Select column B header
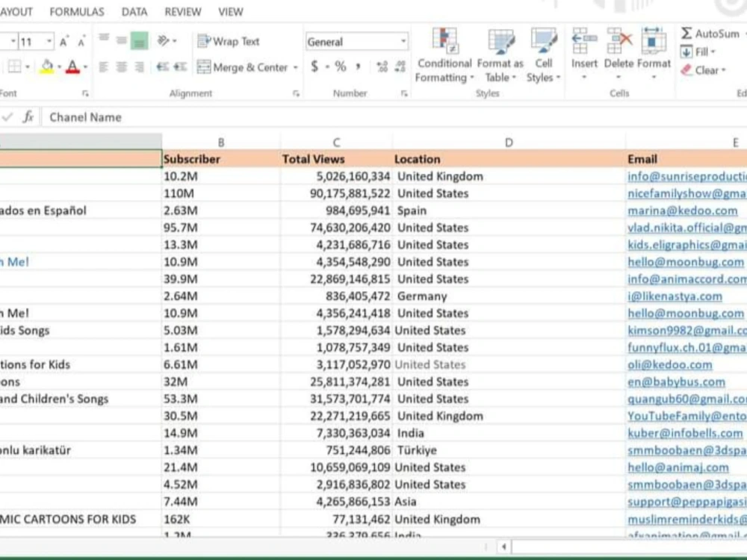 coord(221,143)
